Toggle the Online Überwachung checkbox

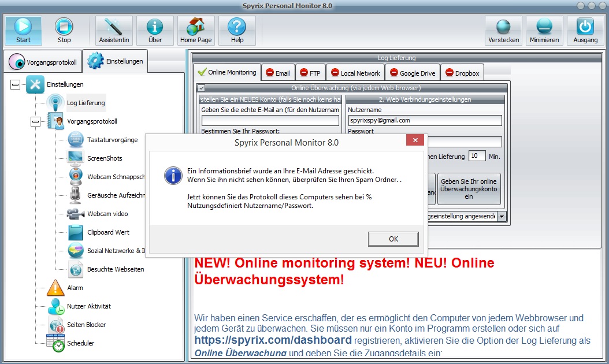(x=201, y=88)
